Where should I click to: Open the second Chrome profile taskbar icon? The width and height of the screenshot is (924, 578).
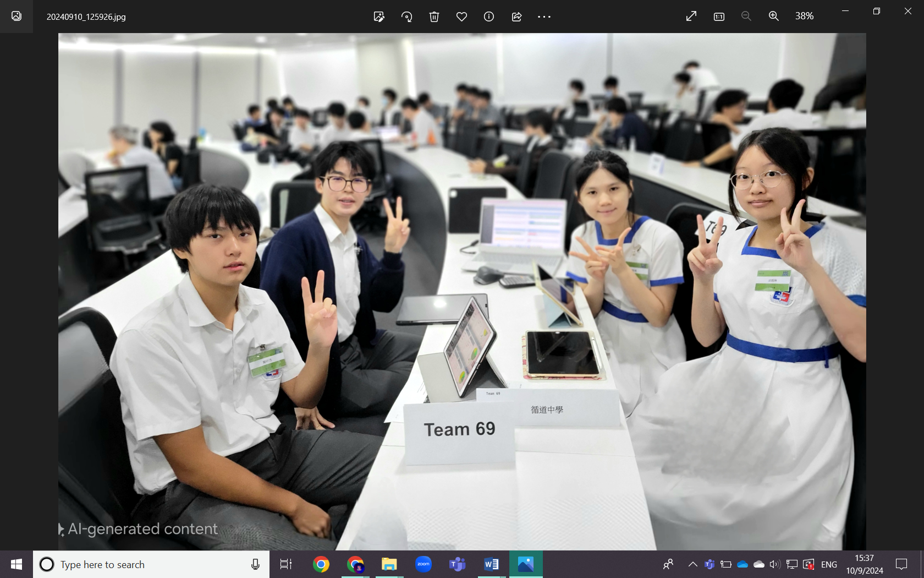point(355,564)
